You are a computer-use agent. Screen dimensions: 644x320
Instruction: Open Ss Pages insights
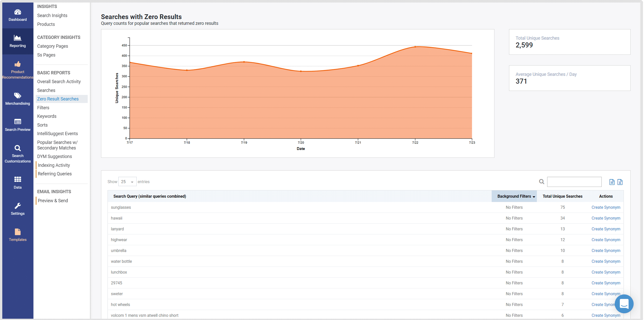point(46,55)
